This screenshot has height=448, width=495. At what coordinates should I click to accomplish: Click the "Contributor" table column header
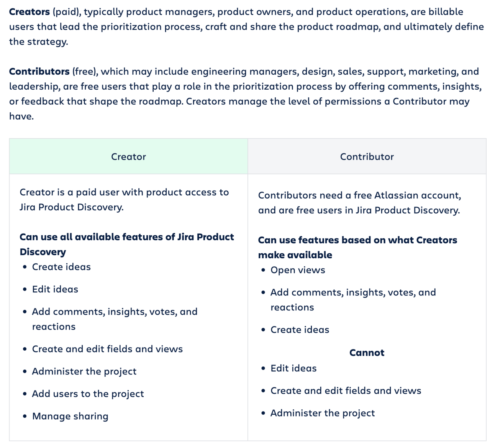click(367, 157)
